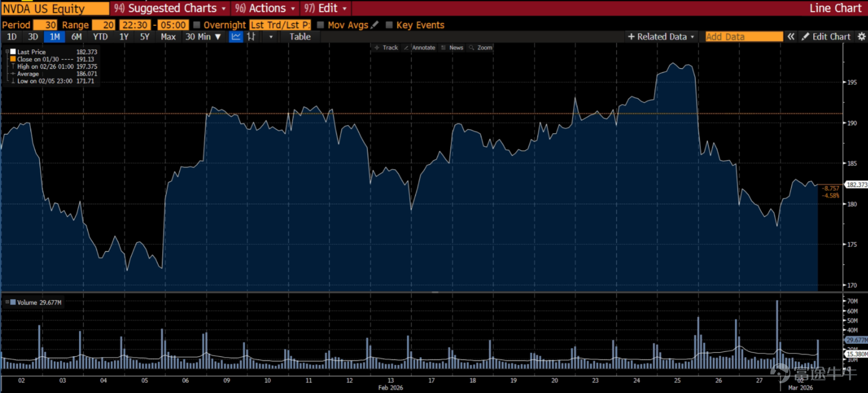The width and height of the screenshot is (868, 393).
Task: Click the pencil icon beside Mov Avgs
Action: pos(374,25)
